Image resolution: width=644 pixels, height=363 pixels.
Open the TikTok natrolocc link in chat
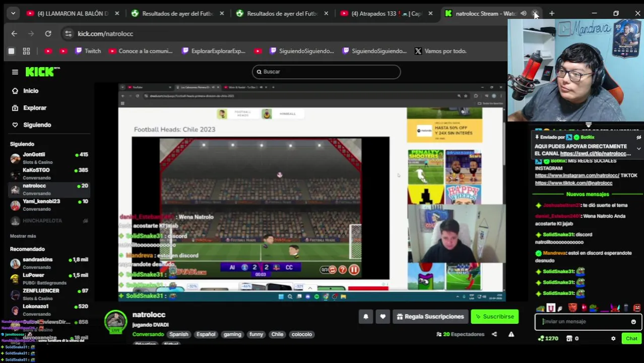pos(573,183)
